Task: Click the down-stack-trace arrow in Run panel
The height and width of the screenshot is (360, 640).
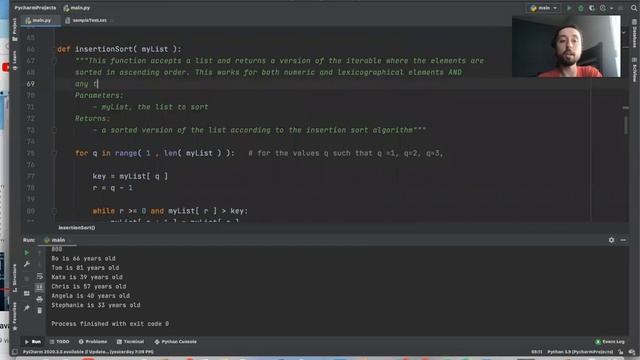Action: click(40, 264)
